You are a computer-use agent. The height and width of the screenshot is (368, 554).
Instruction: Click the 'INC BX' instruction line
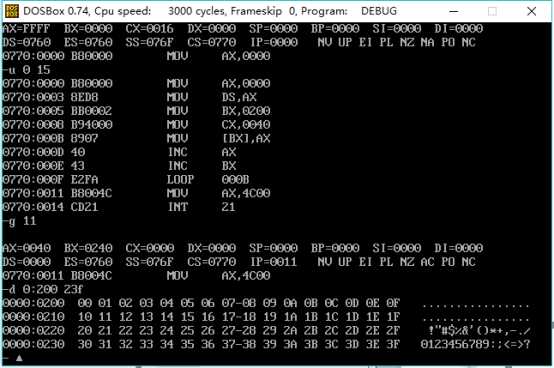(x=120, y=166)
